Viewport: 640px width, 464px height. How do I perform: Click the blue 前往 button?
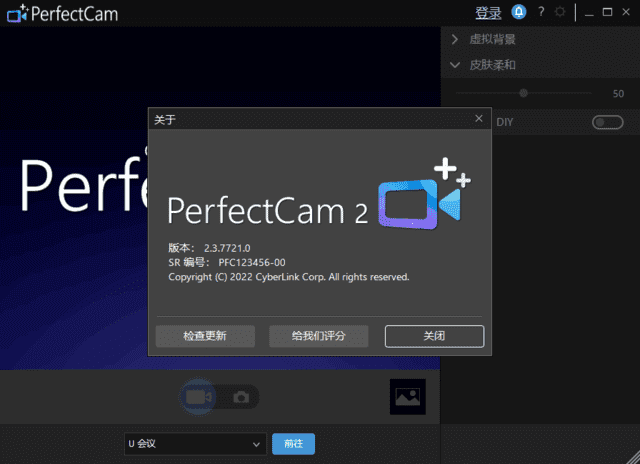293,443
